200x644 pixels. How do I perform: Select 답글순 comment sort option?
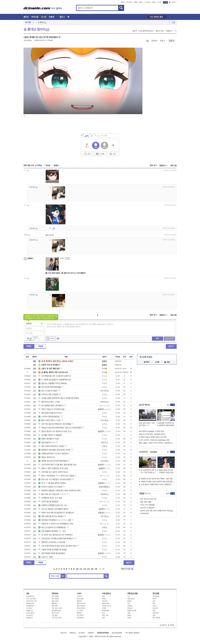point(55,165)
